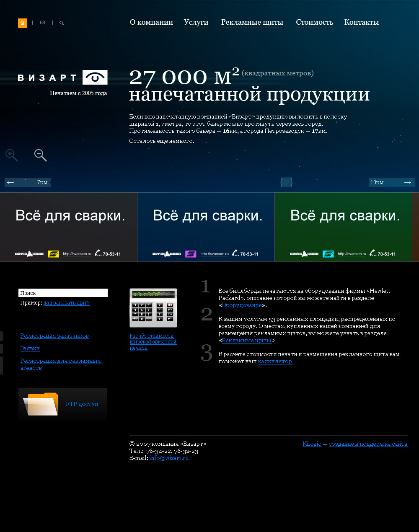Follow the Оборудование link

pos(242,305)
